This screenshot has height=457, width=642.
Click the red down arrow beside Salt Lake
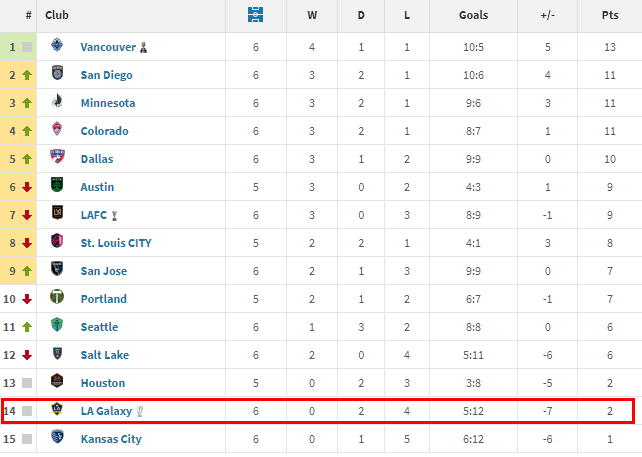27,355
